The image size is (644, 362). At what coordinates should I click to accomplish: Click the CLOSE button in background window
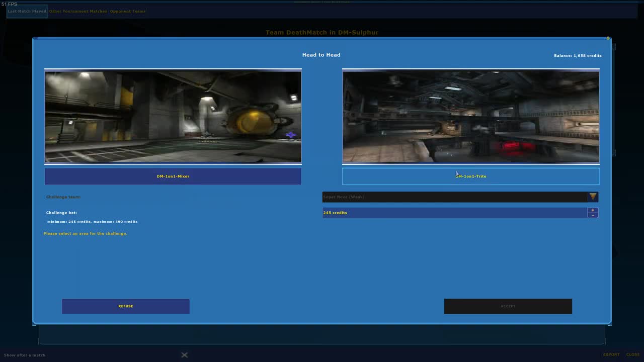tap(633, 354)
